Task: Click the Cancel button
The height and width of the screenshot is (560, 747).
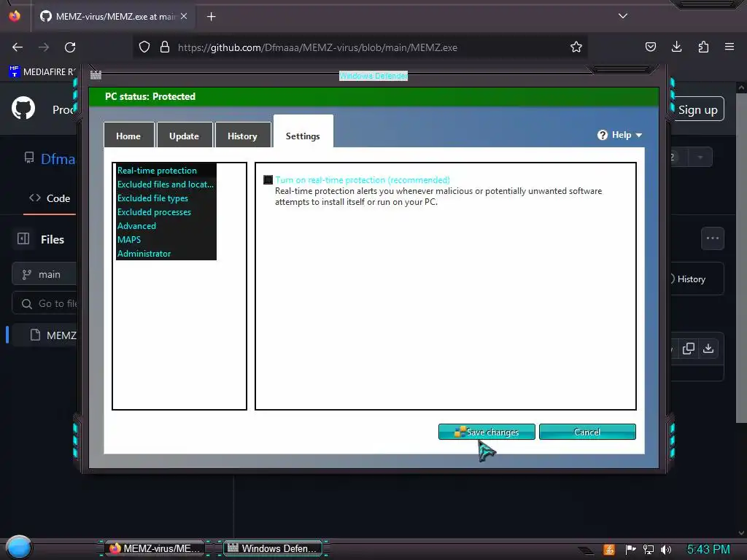Action: pyautogui.click(x=587, y=432)
